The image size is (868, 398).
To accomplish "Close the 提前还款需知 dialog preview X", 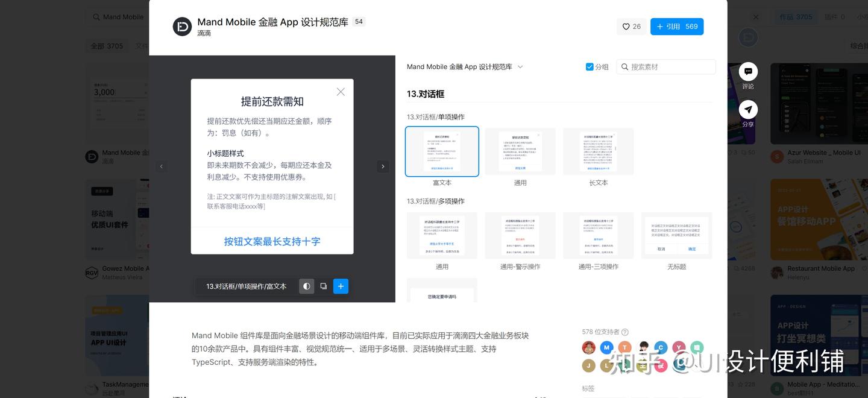I will point(341,92).
